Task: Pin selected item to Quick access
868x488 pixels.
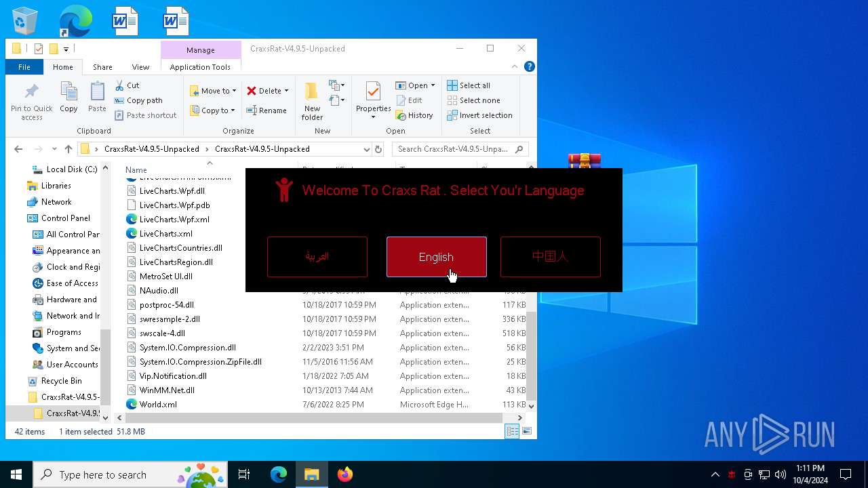Action: 32,102
